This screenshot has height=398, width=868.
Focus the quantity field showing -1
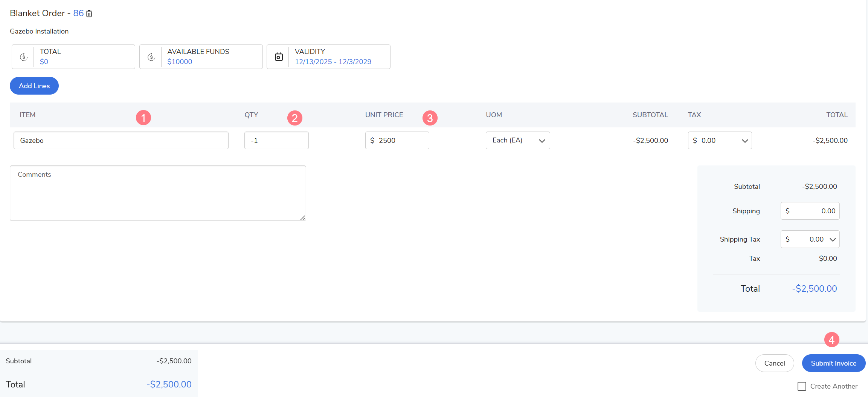[276, 141]
